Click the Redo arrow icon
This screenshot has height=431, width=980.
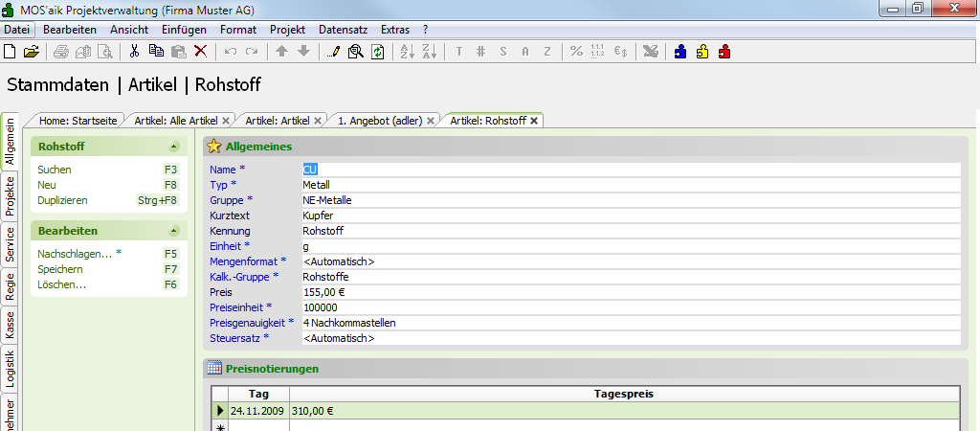click(252, 52)
